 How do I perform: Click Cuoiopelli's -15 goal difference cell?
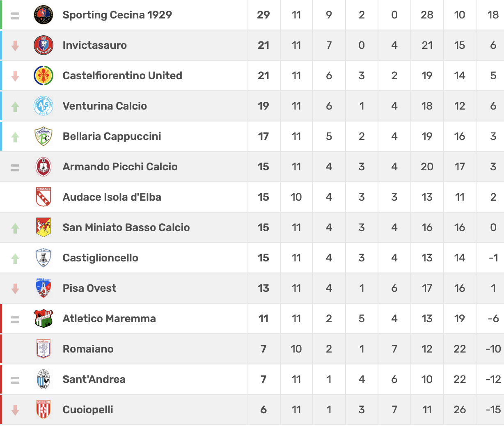tap(493, 410)
